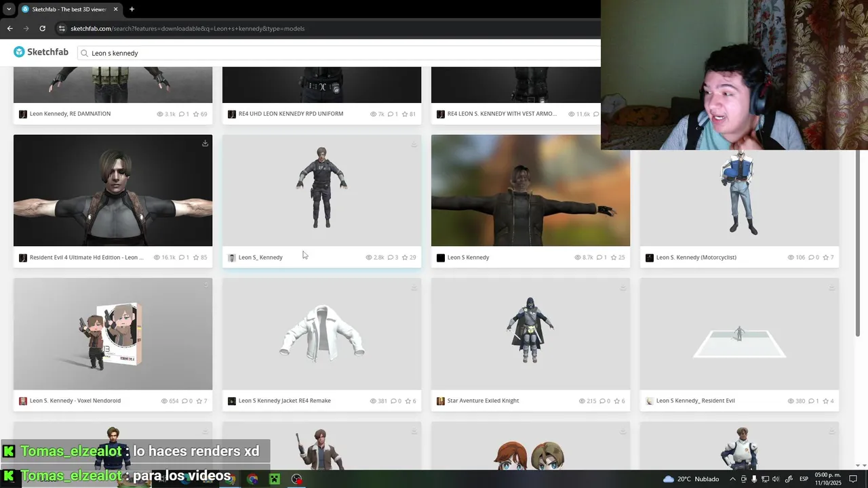The width and height of the screenshot is (868, 488).
Task: Click the Leon S_ Kennedy title link
Action: click(260, 258)
